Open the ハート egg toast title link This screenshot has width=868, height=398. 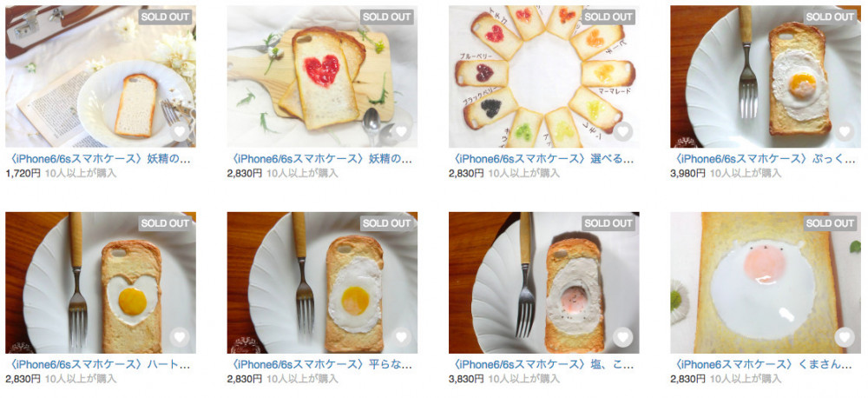(x=99, y=365)
